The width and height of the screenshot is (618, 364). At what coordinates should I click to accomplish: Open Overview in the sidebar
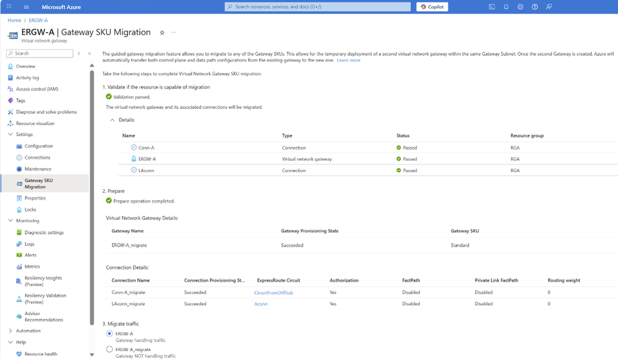click(x=25, y=66)
